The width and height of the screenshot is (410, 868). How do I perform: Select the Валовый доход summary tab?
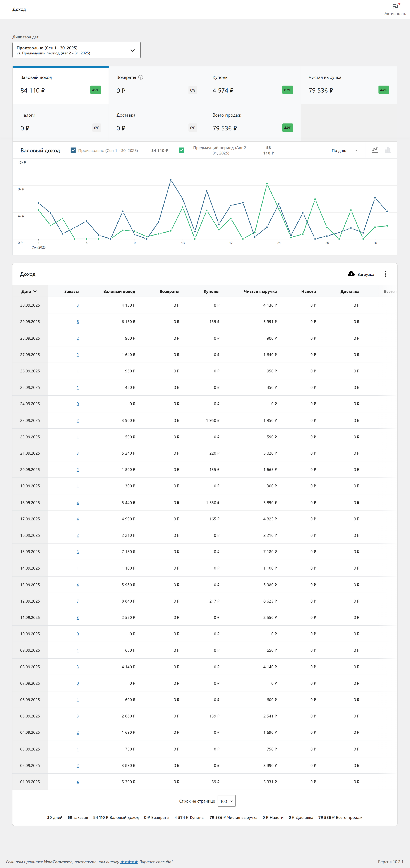[x=61, y=85]
